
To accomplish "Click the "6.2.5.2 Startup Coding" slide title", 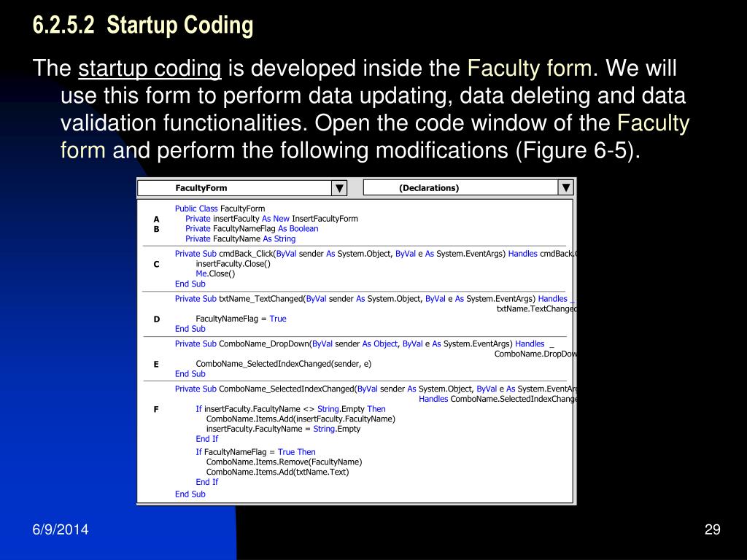I will [x=143, y=26].
